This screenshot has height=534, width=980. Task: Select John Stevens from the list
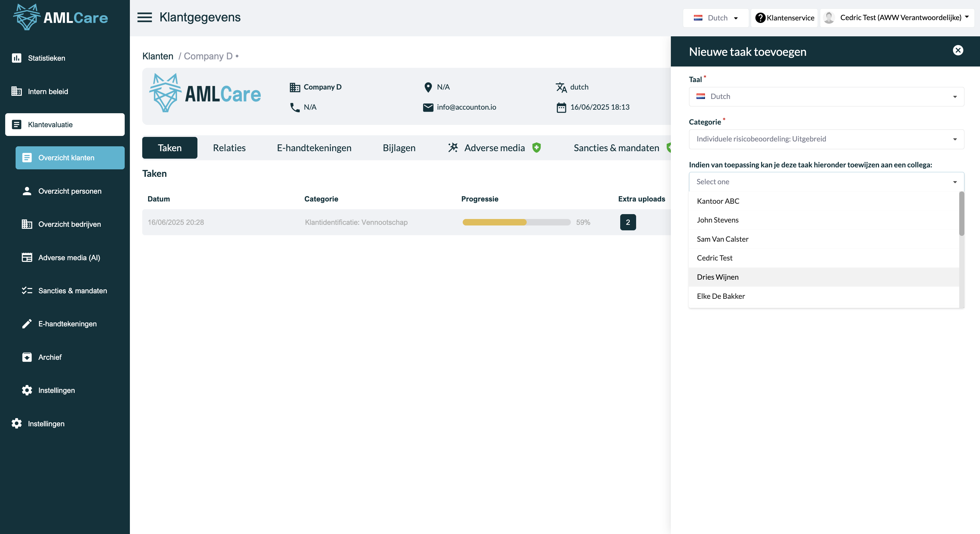[x=823, y=220]
